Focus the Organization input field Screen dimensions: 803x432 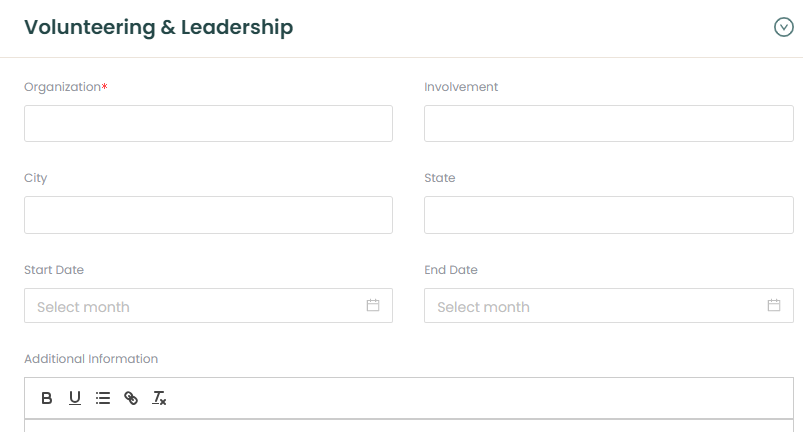208,124
